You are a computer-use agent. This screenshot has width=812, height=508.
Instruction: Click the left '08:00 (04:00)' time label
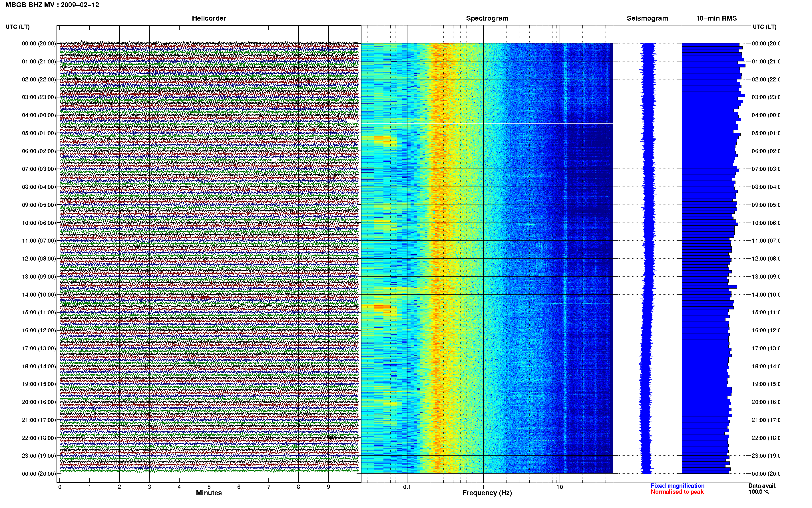(x=39, y=187)
